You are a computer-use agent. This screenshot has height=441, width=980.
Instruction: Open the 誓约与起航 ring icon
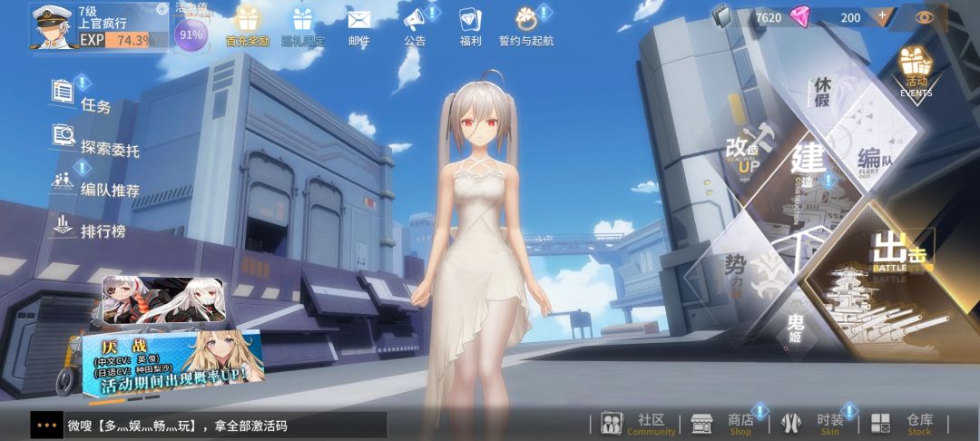click(x=526, y=20)
